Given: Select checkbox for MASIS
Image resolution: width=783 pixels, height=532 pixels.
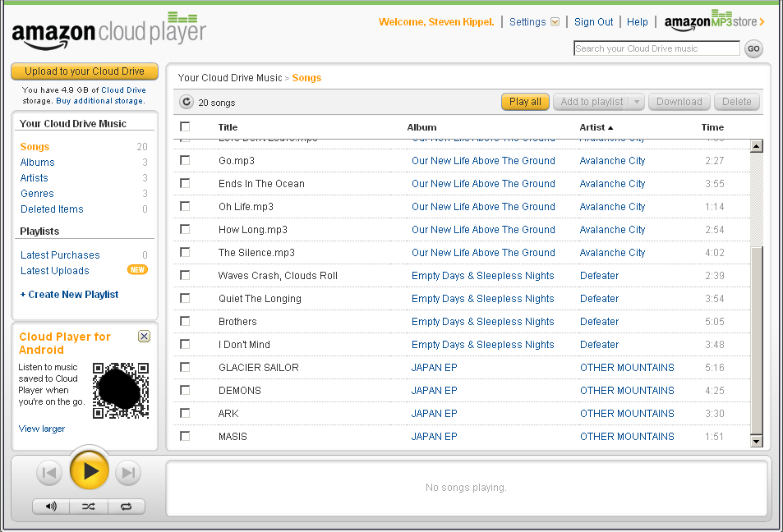Looking at the screenshot, I should tap(185, 436).
